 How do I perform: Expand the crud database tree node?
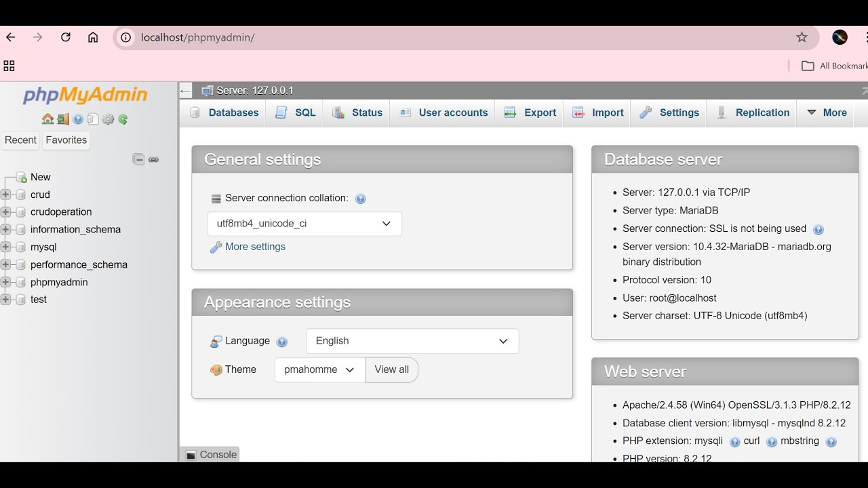[x=6, y=195]
